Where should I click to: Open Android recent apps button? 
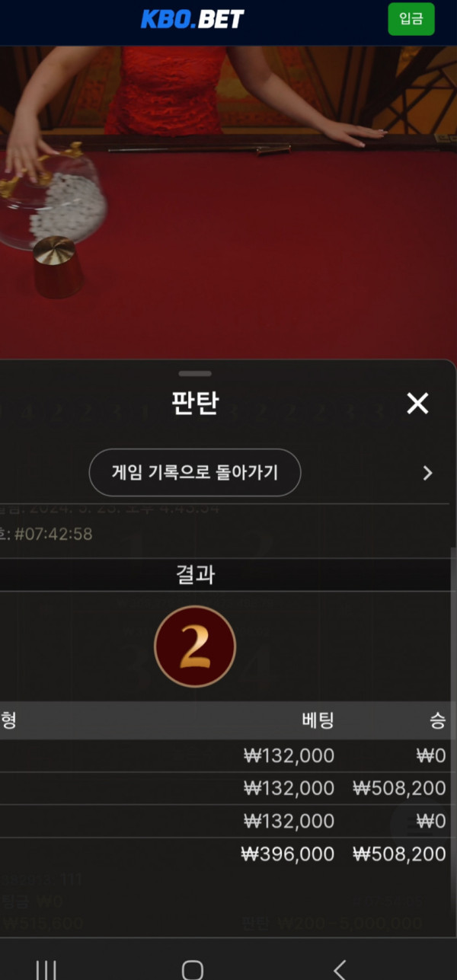46,969
